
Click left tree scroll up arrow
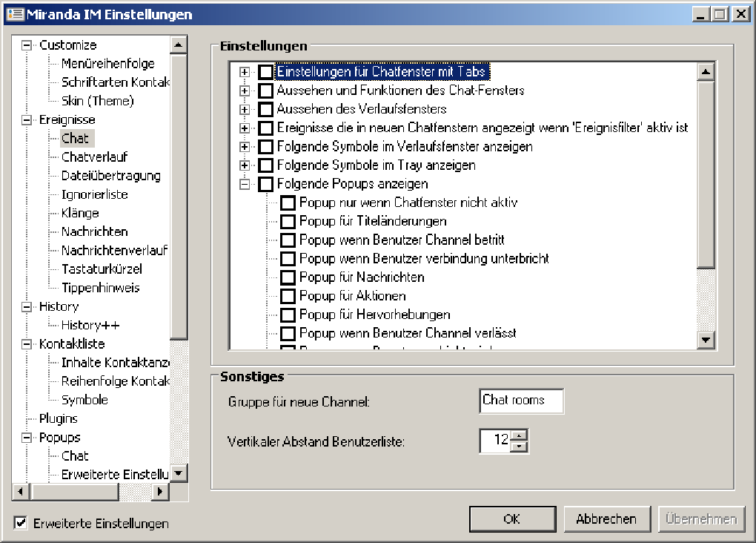[179, 45]
